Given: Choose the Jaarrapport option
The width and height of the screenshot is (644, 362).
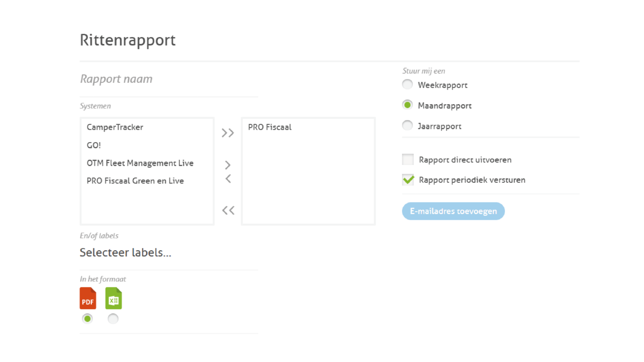Looking at the screenshot, I should tap(407, 126).
